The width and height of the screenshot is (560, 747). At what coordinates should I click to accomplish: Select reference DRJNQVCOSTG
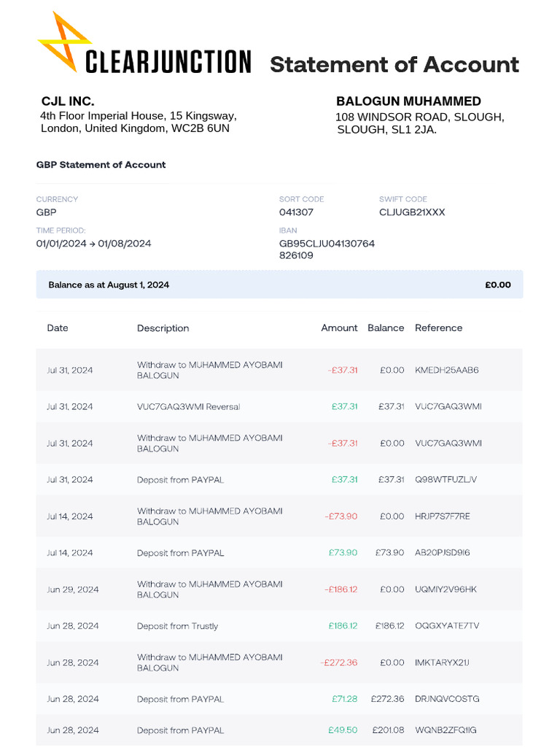[447, 699]
